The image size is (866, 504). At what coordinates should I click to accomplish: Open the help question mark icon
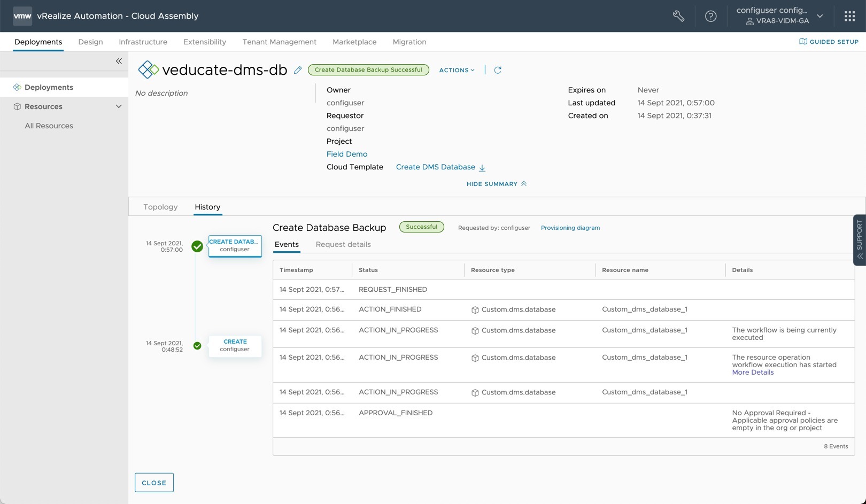pyautogui.click(x=710, y=16)
